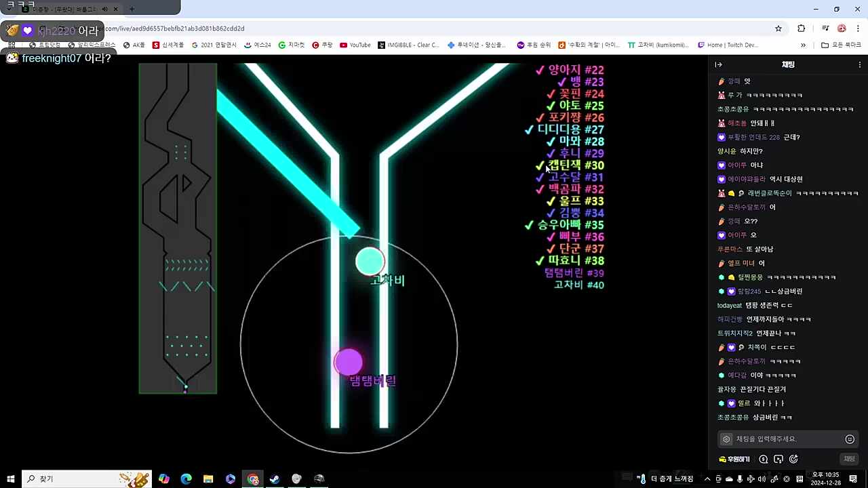The image size is (868, 488).
Task: Mute tab via speaker icon on tab
Action: (104, 9)
